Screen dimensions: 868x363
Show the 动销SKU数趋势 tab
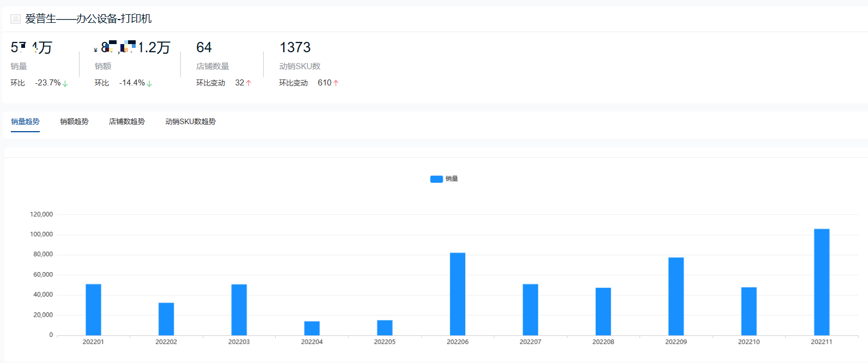[x=190, y=121]
